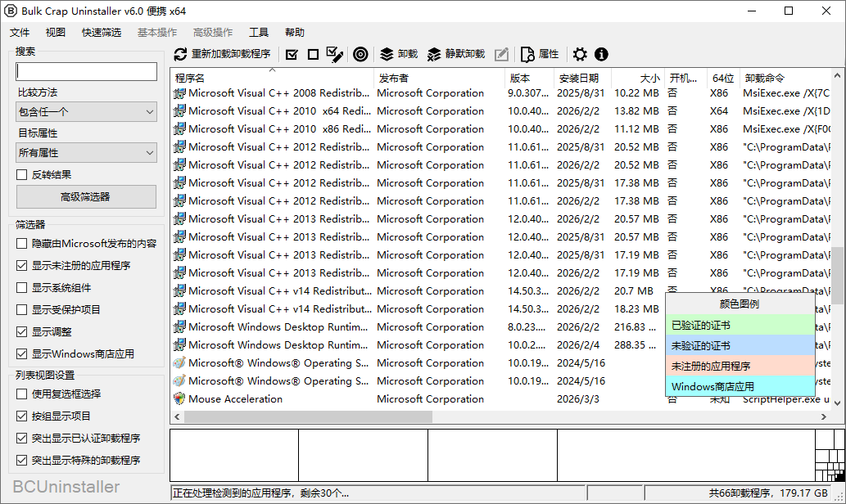Open the 比较方法 dropdown
This screenshot has width=846, height=504.
[86, 111]
